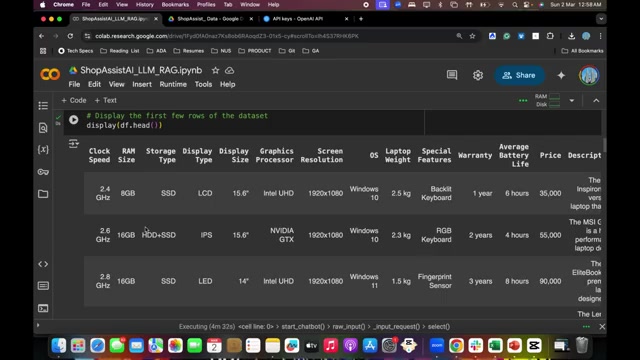Run the display(df.head()) cell
This screenshot has width=640, height=360.
pyautogui.click(x=73, y=120)
